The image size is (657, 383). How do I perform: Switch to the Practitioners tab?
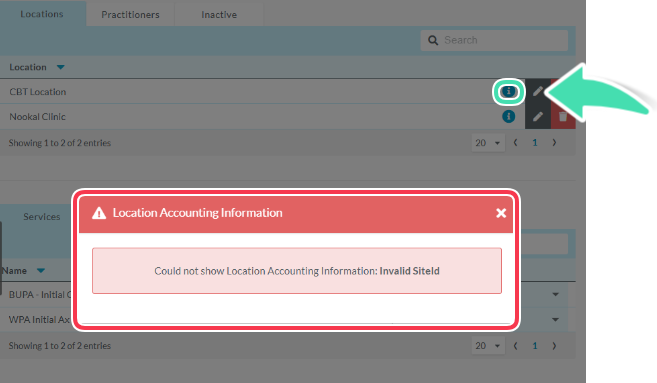tap(130, 15)
